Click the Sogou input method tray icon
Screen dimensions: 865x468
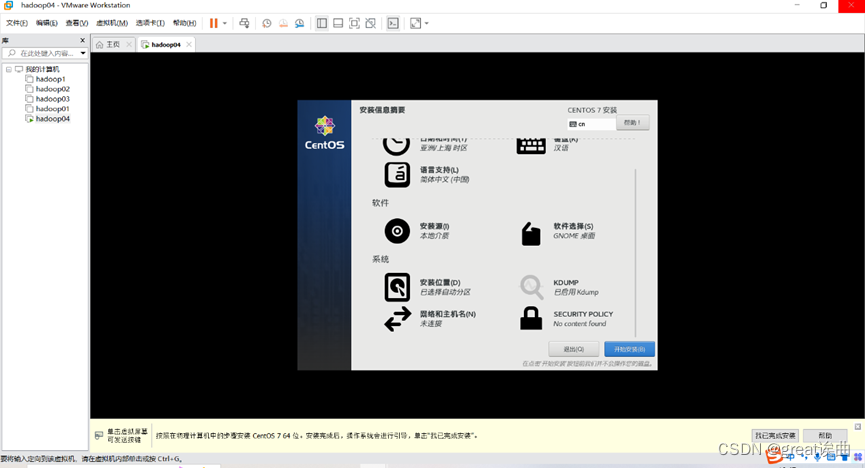[x=773, y=454]
